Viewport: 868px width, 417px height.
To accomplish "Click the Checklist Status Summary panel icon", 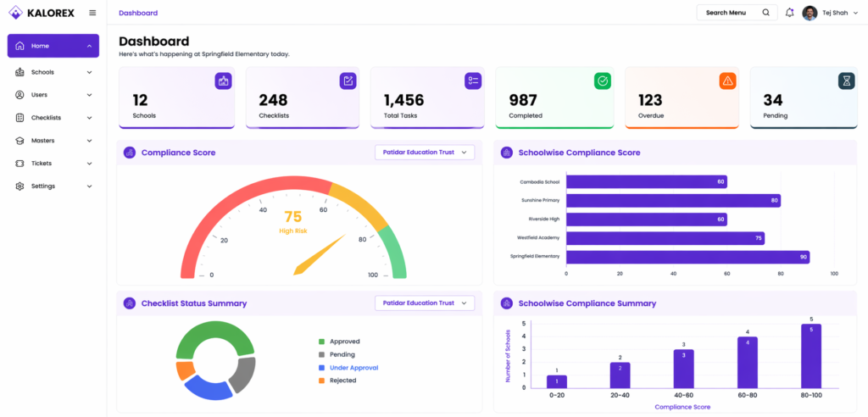I will click(130, 303).
